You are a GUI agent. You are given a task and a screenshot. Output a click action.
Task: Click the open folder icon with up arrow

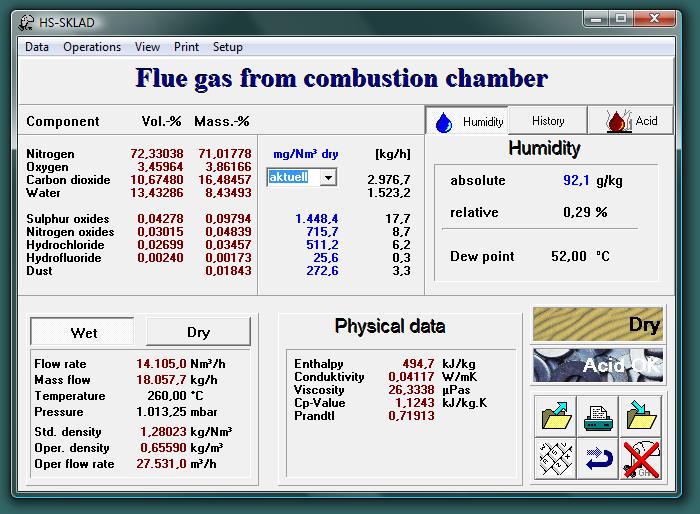click(x=553, y=415)
